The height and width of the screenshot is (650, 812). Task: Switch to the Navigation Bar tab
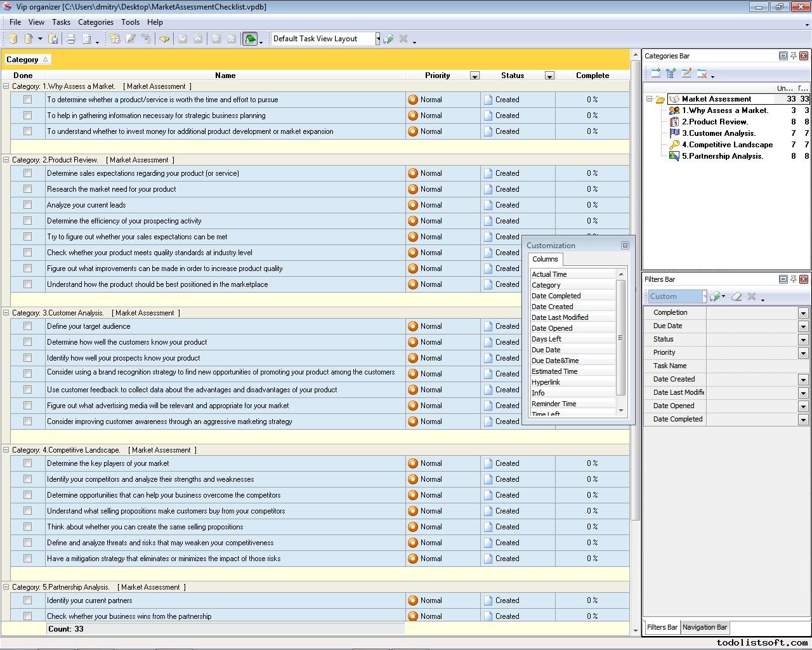click(x=704, y=627)
